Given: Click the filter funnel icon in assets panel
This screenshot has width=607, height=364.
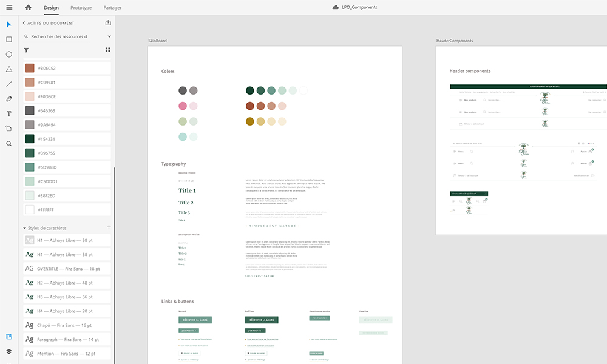Looking at the screenshot, I should 26,50.
